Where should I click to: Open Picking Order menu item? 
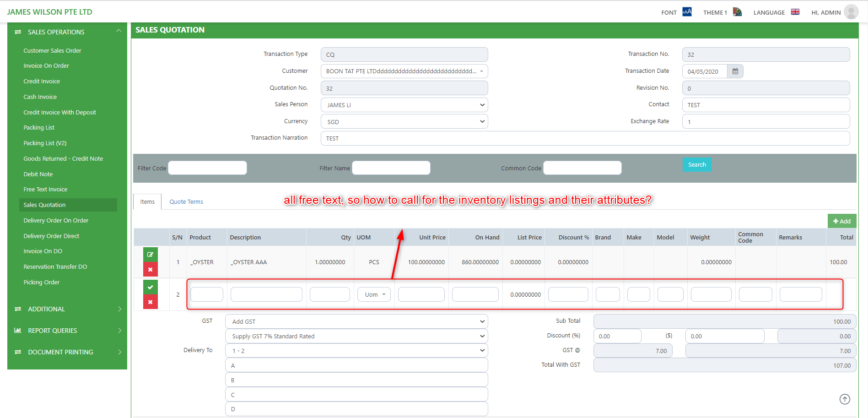(x=42, y=282)
